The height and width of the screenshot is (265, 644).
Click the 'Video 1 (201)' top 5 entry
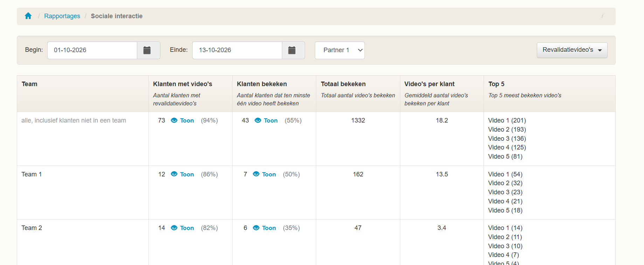point(507,120)
